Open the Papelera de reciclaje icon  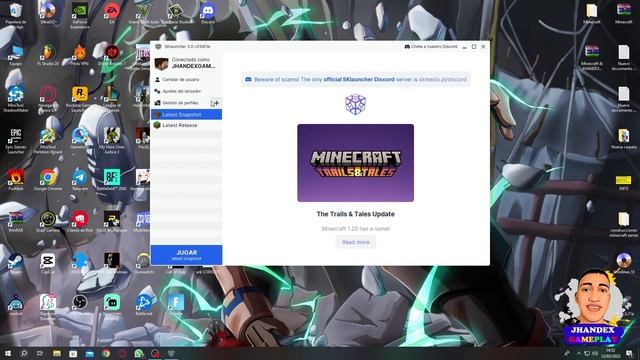pyautogui.click(x=16, y=16)
